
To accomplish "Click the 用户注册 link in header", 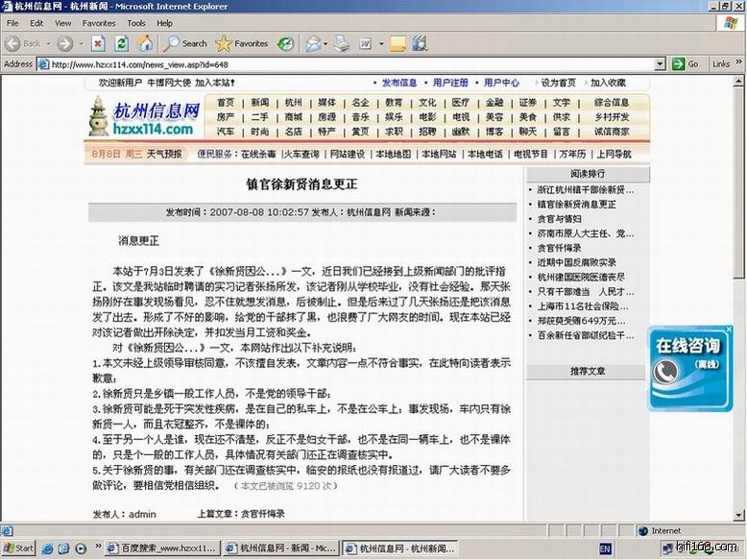I will (450, 83).
